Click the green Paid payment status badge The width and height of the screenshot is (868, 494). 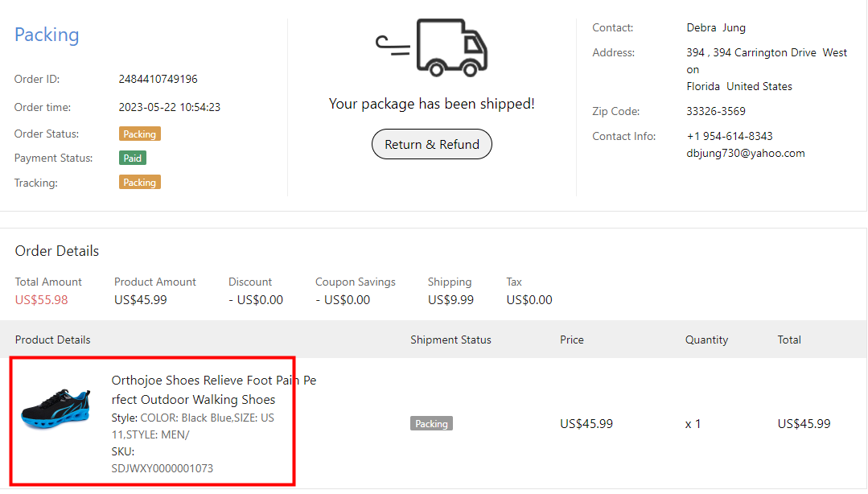coord(133,158)
